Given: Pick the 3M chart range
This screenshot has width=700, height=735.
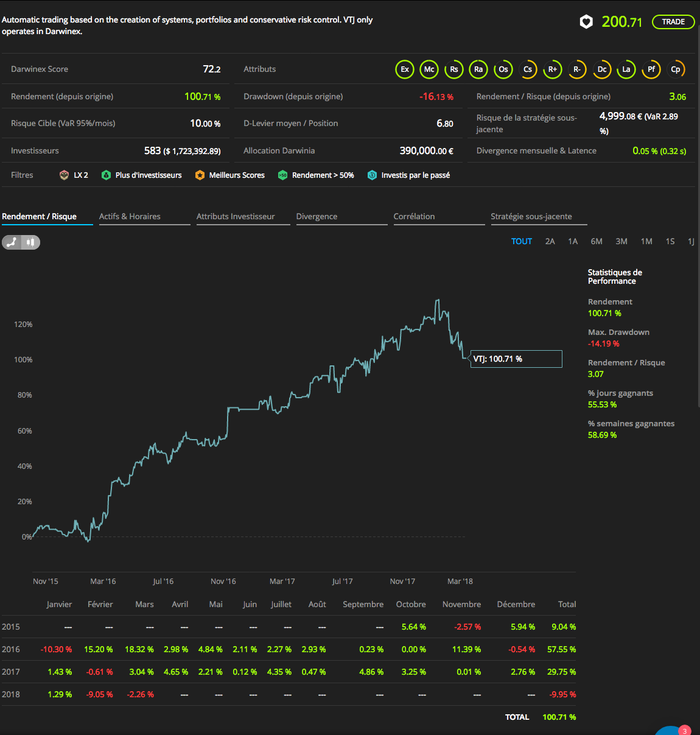Looking at the screenshot, I should pyautogui.click(x=621, y=242).
